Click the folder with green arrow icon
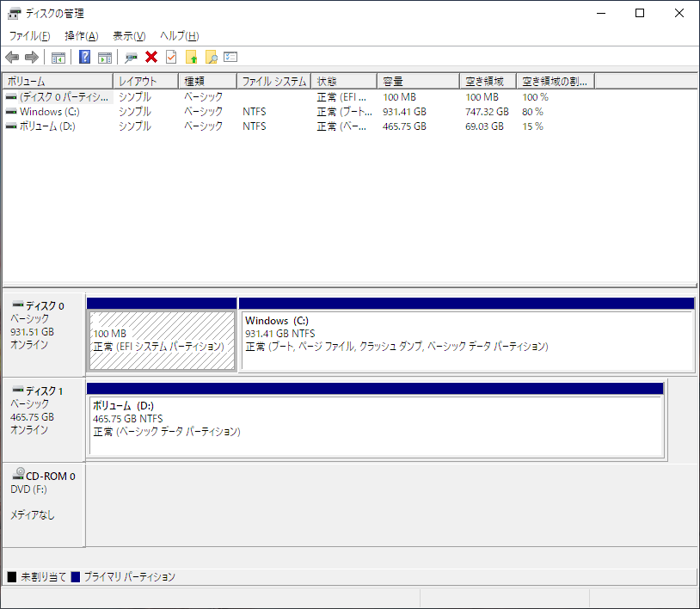The image size is (700, 609). click(192, 57)
